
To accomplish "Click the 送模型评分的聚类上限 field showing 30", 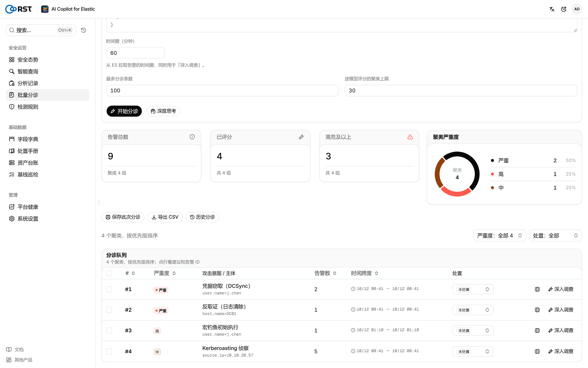I will pos(461,90).
